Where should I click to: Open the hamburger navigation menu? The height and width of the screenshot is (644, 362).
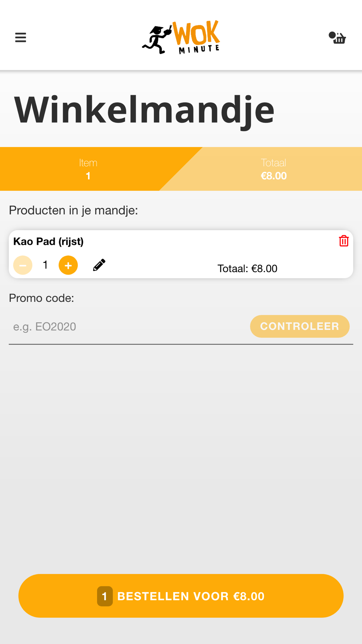[21, 37]
